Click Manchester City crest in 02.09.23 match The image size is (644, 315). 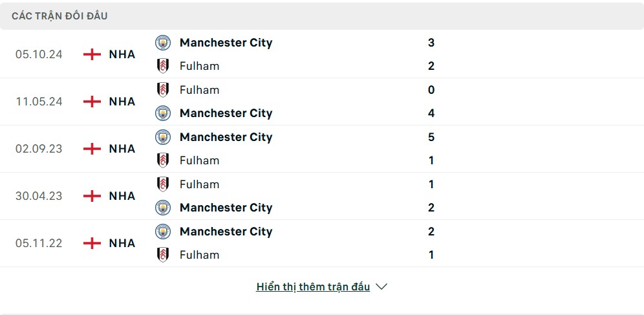(x=163, y=137)
